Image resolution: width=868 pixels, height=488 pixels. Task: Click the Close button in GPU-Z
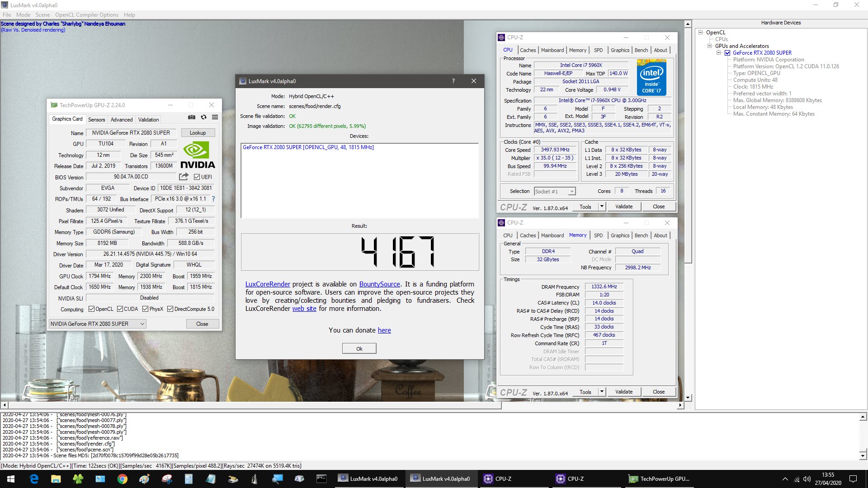[202, 324]
